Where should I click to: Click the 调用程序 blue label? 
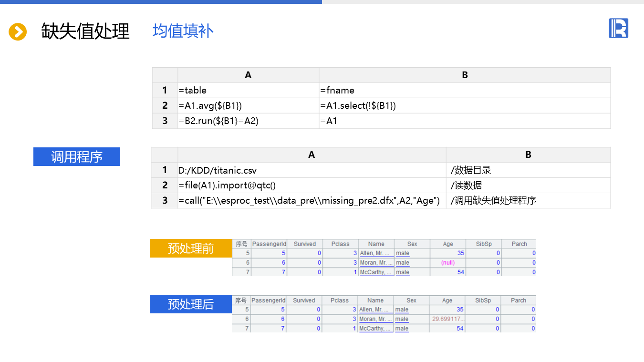tap(77, 157)
